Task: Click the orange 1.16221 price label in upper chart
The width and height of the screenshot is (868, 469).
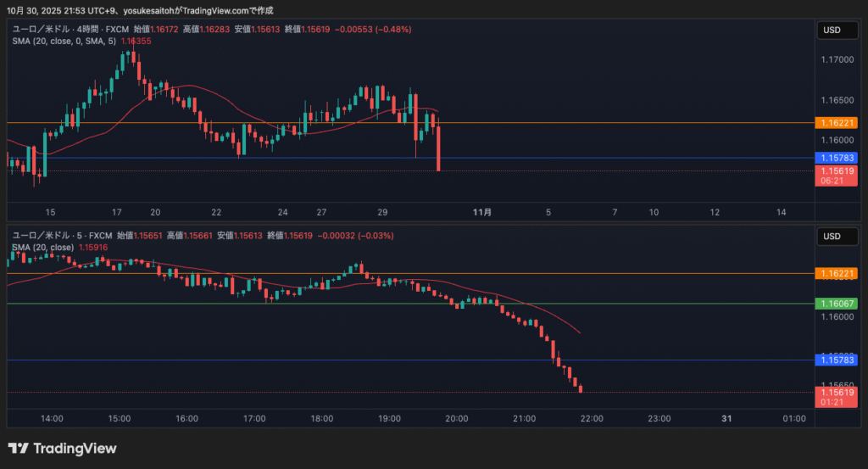Action: 837,123
